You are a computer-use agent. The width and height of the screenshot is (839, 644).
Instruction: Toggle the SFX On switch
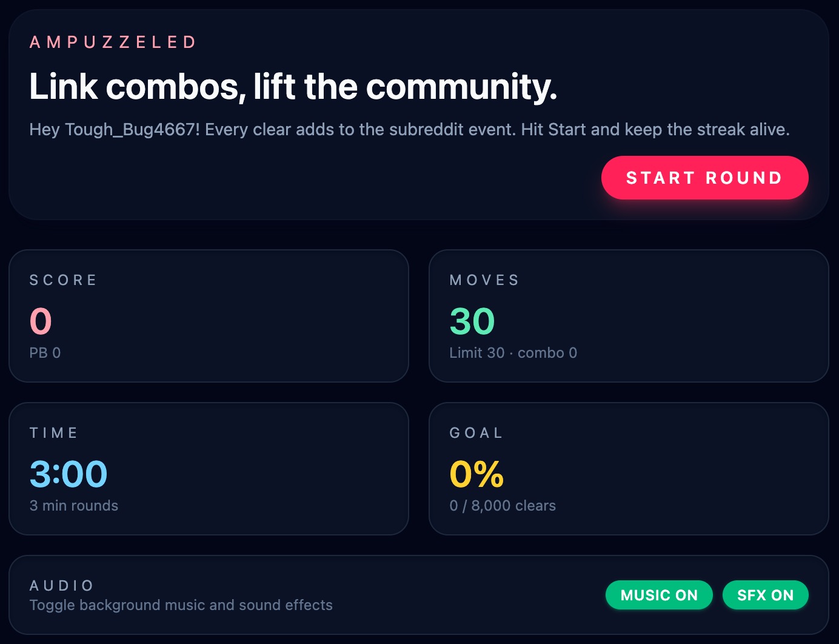765,595
